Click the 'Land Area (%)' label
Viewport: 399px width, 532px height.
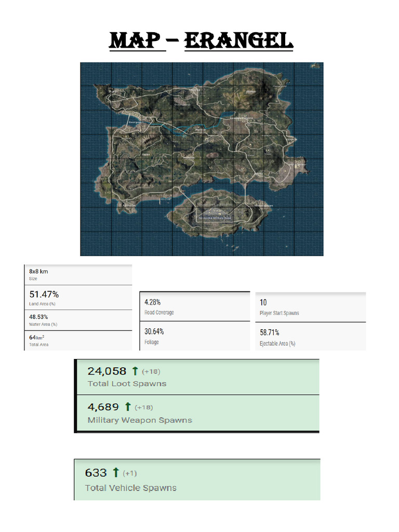(x=42, y=304)
